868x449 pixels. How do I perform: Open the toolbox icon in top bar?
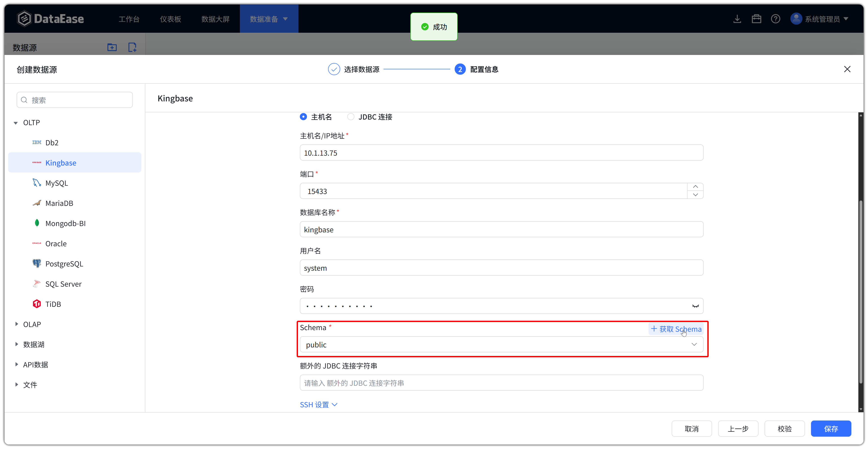[x=756, y=19]
